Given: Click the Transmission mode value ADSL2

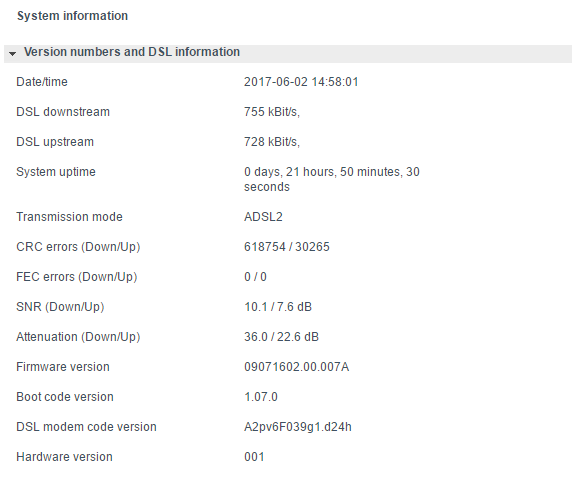Looking at the screenshot, I should click(x=263, y=217).
